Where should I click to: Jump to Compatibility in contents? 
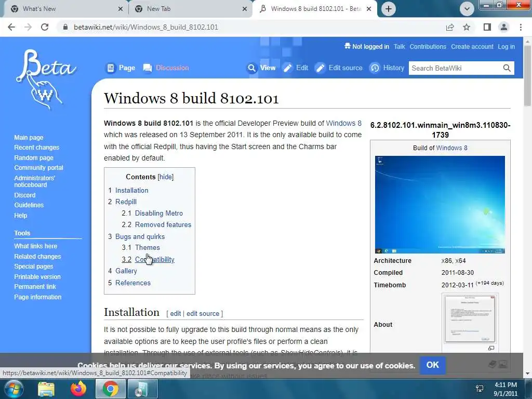[x=155, y=260]
